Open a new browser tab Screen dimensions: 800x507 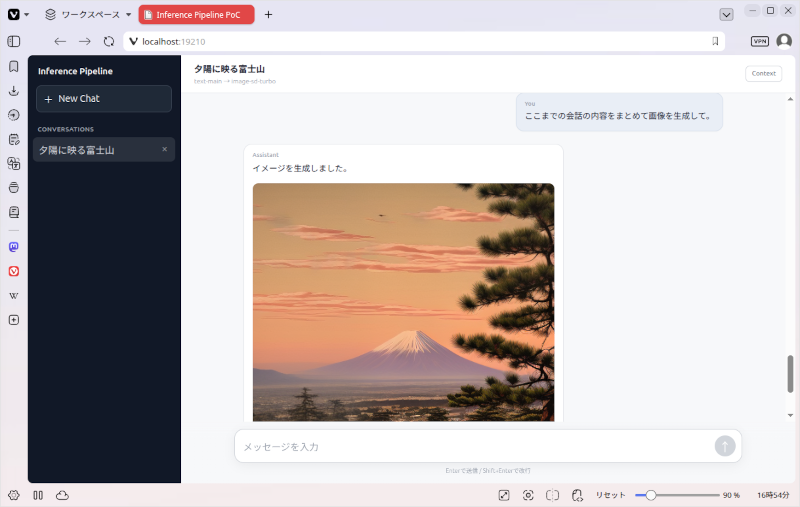click(x=268, y=15)
